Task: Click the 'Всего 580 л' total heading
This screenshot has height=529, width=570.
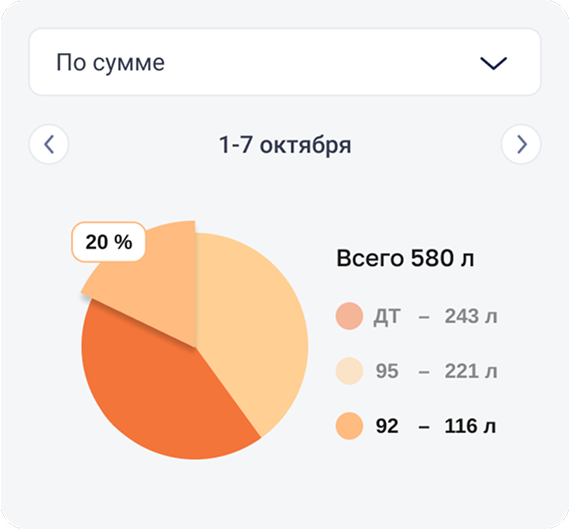Action: [405, 258]
